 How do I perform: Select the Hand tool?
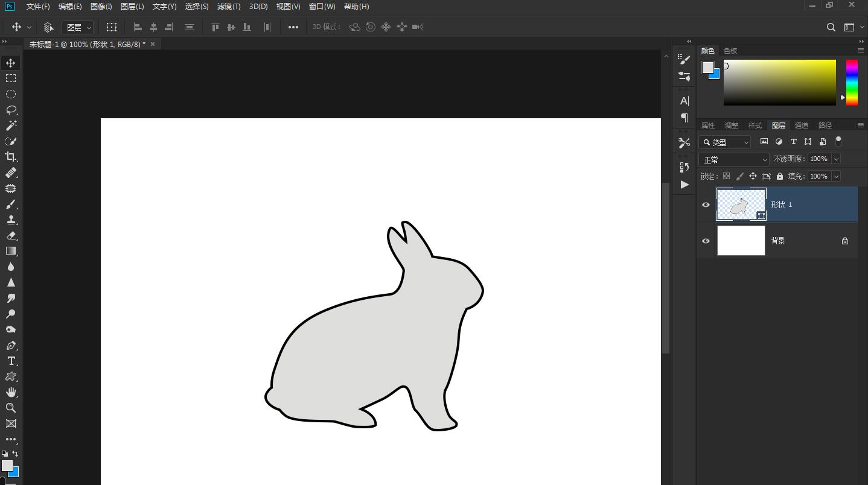[11, 392]
